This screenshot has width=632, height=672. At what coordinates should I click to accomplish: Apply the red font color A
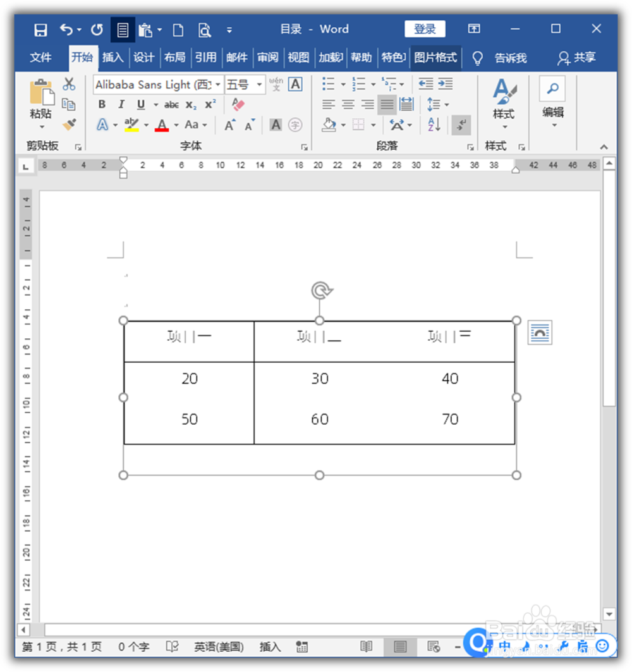tap(162, 125)
